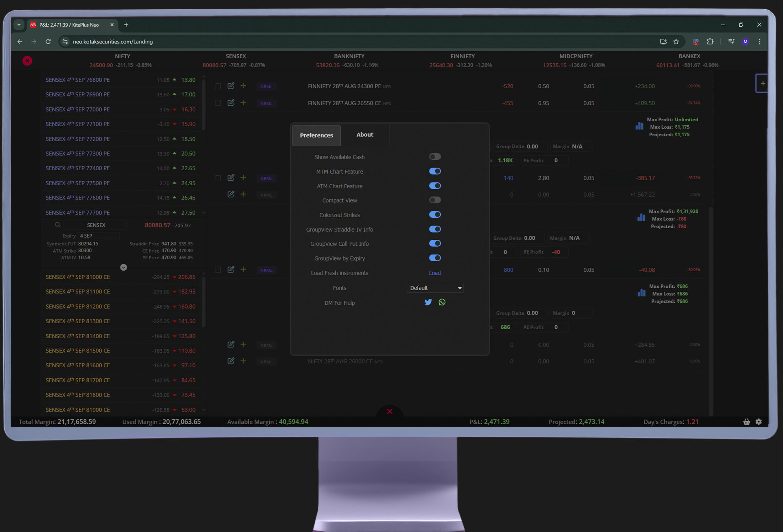Select the Preferences tab
Screen dimensions: 783x532
316,135
